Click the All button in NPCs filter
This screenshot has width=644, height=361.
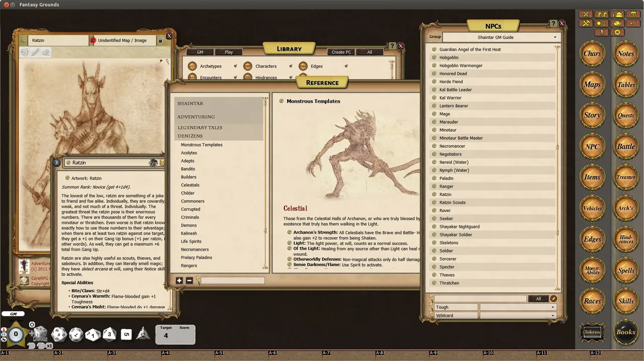[x=538, y=299]
